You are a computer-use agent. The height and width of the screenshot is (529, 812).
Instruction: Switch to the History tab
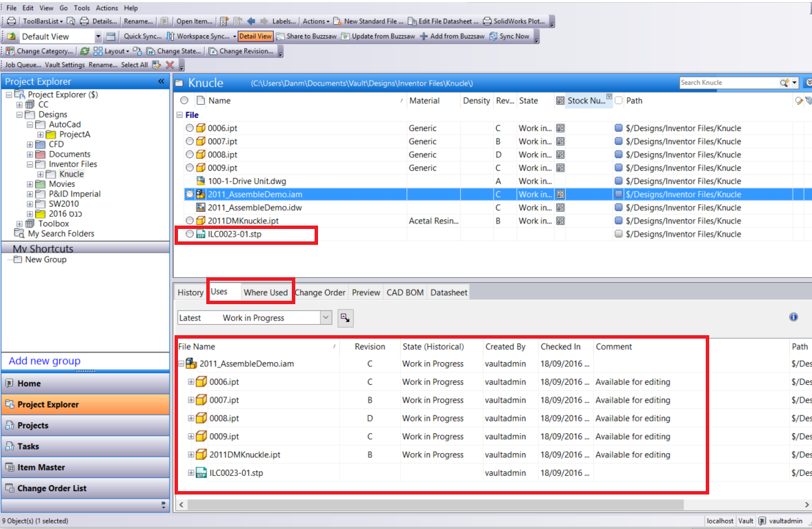click(x=190, y=292)
